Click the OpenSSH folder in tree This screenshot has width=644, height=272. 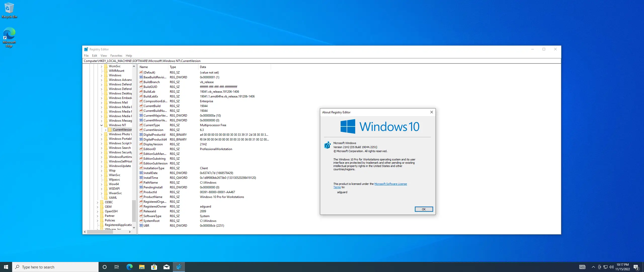pos(111,211)
